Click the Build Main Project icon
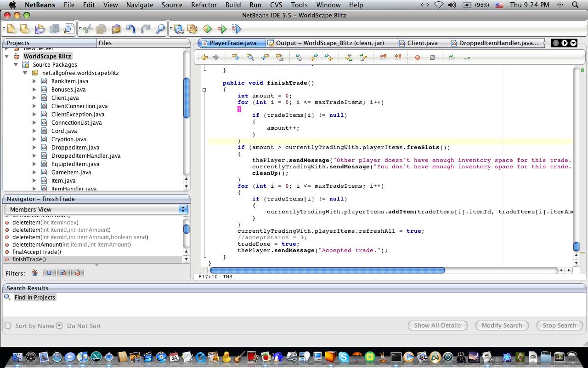This screenshot has height=368, width=588. click(179, 29)
